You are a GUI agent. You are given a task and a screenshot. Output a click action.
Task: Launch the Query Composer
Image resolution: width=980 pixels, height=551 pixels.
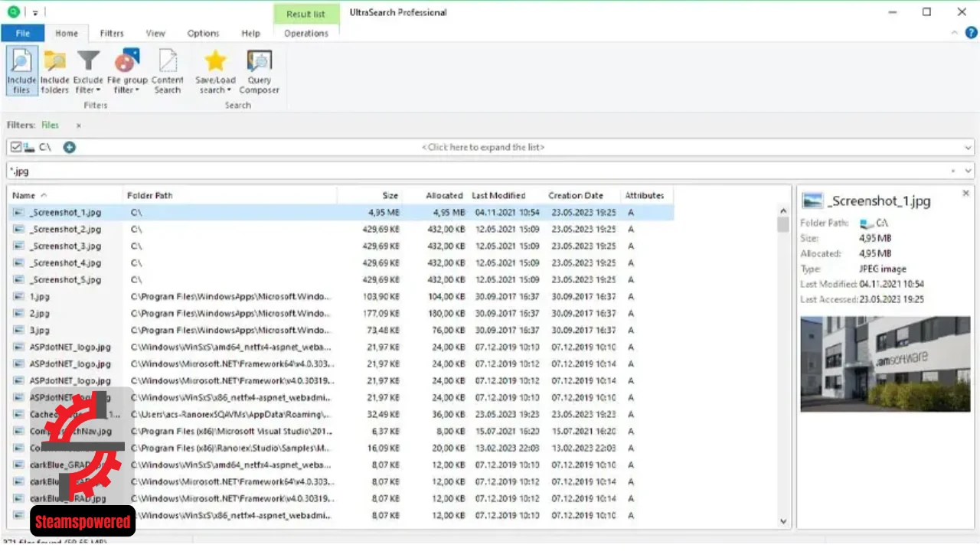(259, 70)
